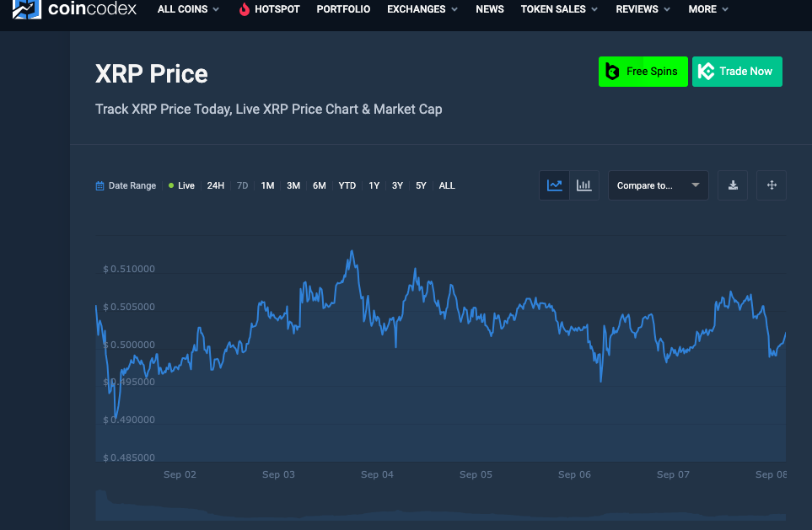Click the $ 0.510000 price label
This screenshot has height=530, width=812.
129,269
